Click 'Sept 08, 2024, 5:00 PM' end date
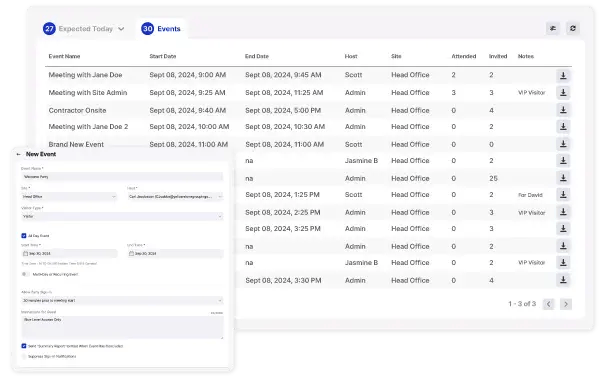The width and height of the screenshot is (600, 376). pos(283,110)
